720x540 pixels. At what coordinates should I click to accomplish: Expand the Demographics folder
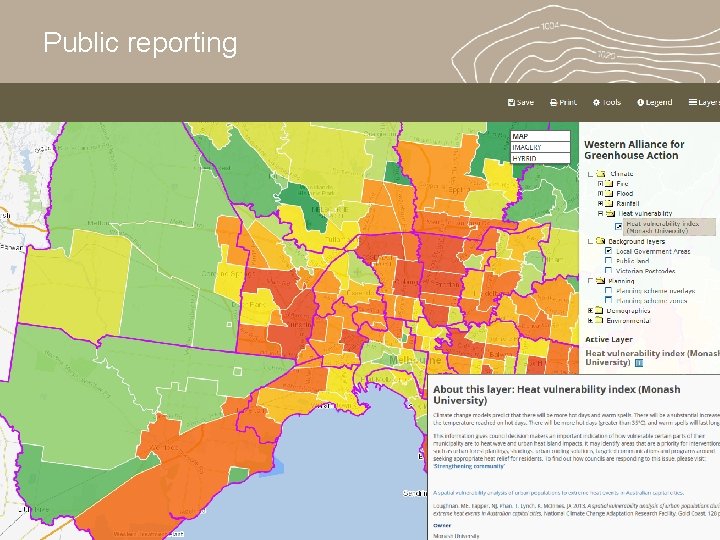pos(591,311)
